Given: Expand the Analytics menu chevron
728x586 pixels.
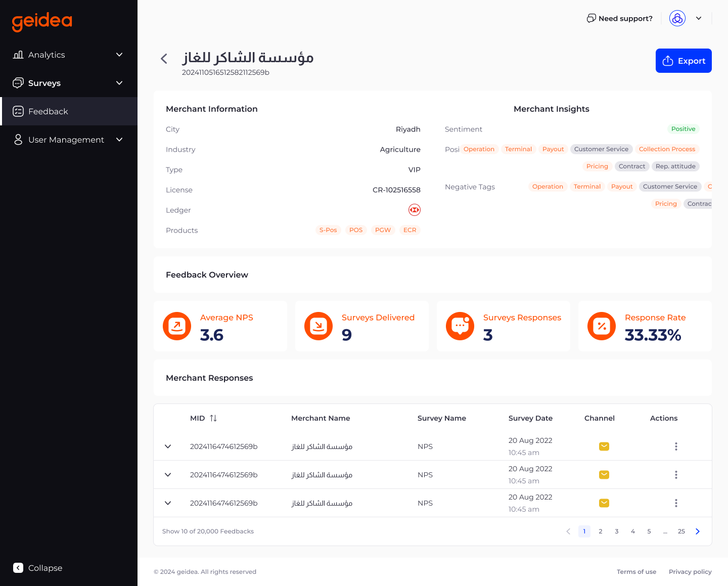Looking at the screenshot, I should click(x=119, y=55).
